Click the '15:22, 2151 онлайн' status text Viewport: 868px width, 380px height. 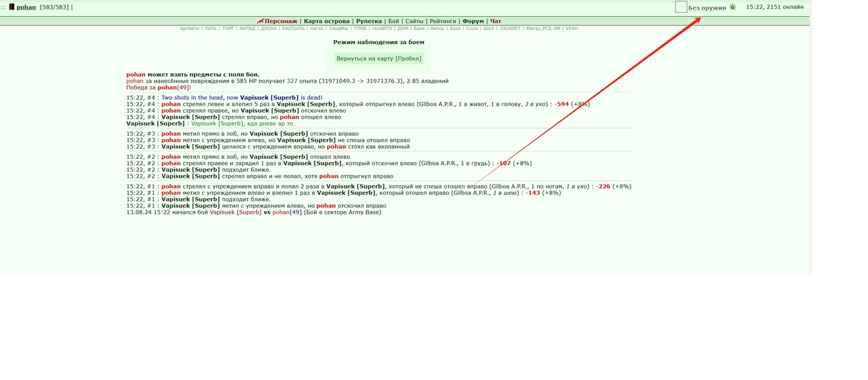774,7
